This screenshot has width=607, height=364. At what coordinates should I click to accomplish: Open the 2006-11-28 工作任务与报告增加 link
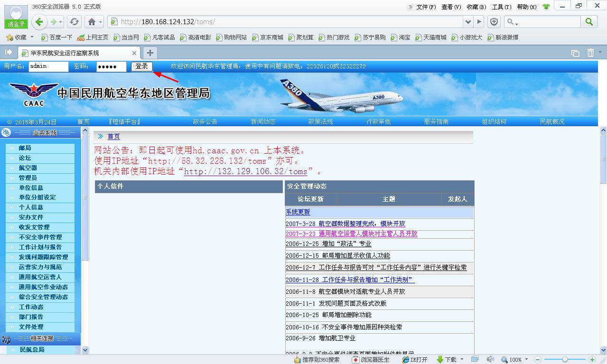[350, 280]
